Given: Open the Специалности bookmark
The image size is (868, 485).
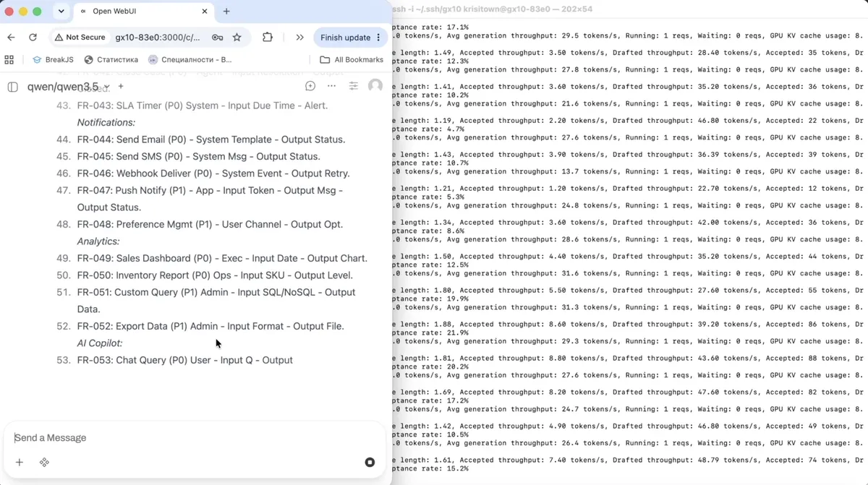Looking at the screenshot, I should tap(190, 60).
